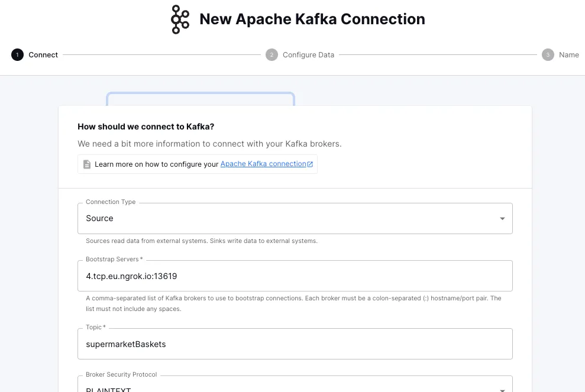Switch to the Configure Data step
The image size is (585, 392).
pos(308,55)
